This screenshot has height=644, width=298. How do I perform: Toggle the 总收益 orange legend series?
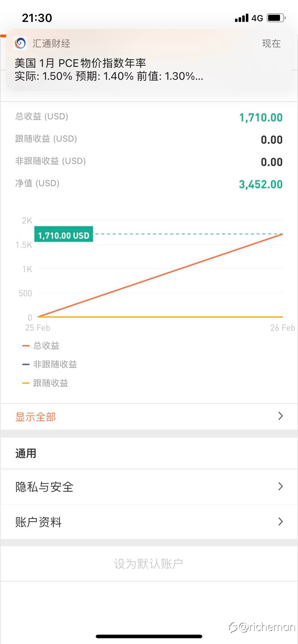41,346
